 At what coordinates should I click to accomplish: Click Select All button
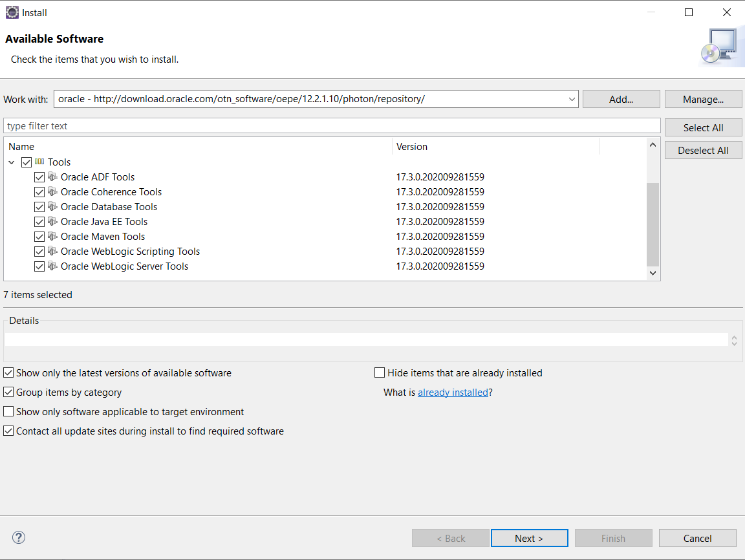coord(703,128)
